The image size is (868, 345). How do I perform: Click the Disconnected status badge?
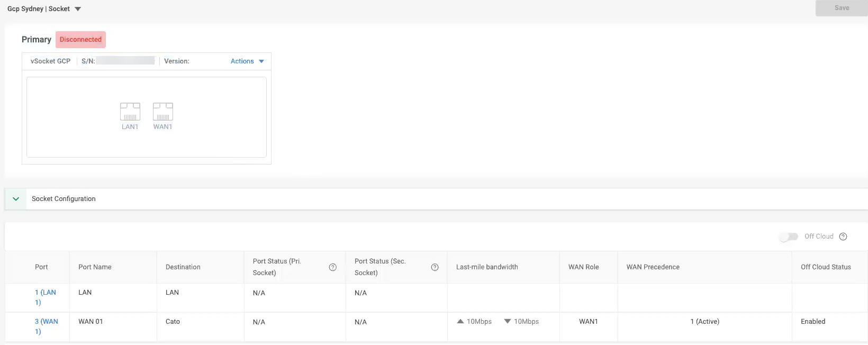(80, 40)
